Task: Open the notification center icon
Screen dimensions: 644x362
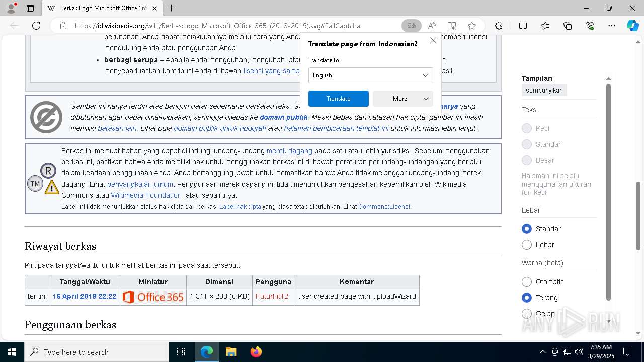Action: (x=627, y=352)
